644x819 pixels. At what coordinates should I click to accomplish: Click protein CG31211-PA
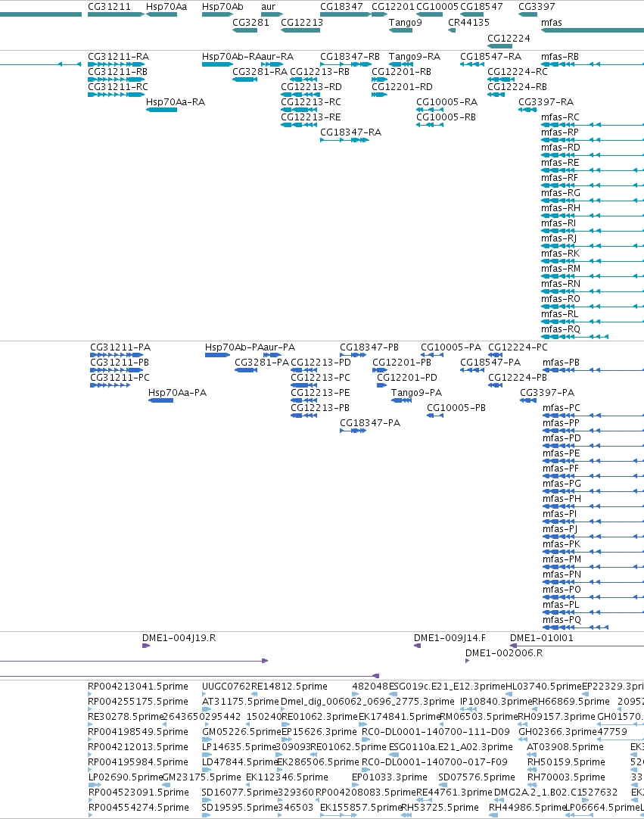(117, 355)
